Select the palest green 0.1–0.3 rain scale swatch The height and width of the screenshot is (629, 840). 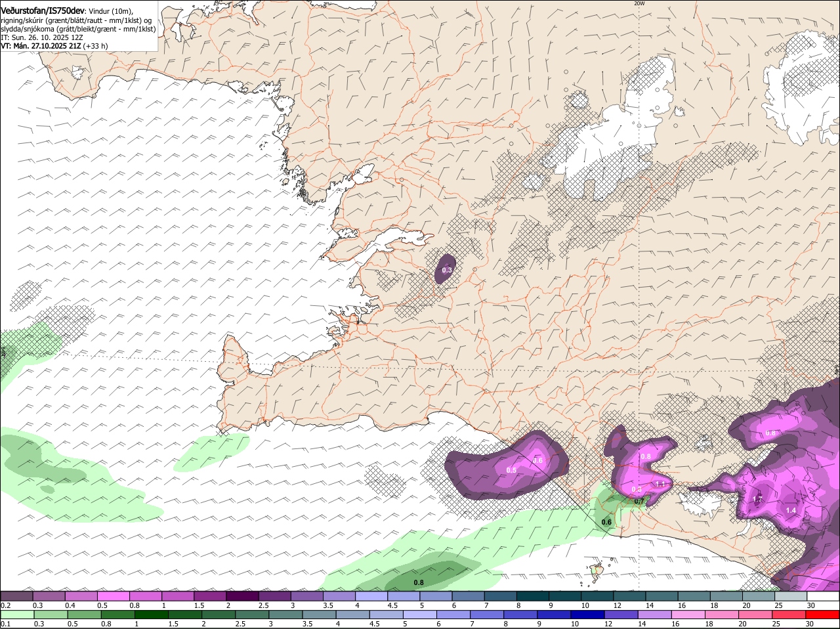pyautogui.click(x=18, y=615)
